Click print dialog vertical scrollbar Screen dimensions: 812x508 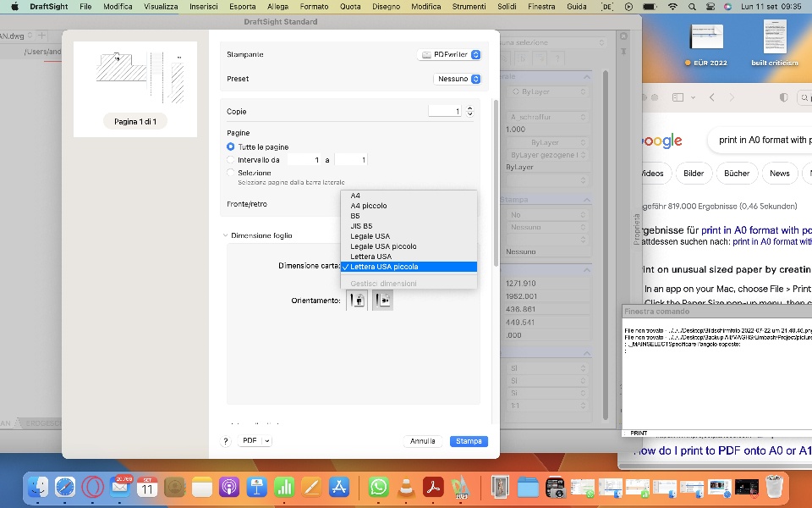496,183
